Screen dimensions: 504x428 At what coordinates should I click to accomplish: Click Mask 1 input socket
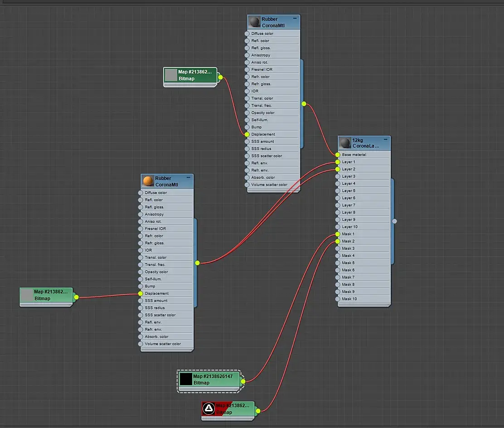click(338, 234)
